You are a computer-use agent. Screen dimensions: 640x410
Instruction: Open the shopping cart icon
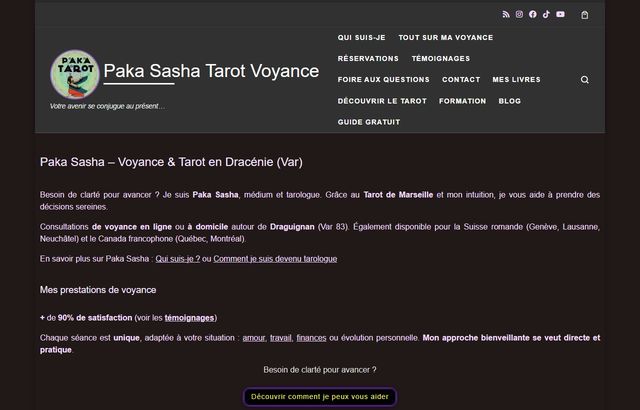584,15
